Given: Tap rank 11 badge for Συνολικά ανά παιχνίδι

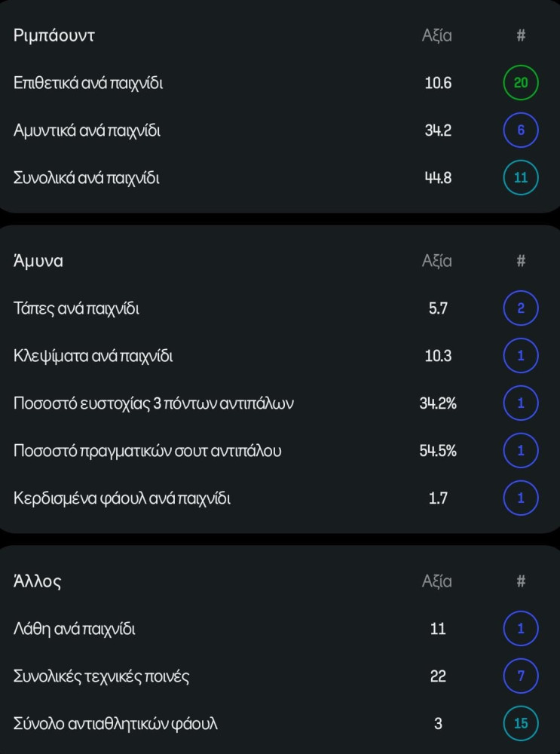Looking at the screenshot, I should [x=521, y=178].
